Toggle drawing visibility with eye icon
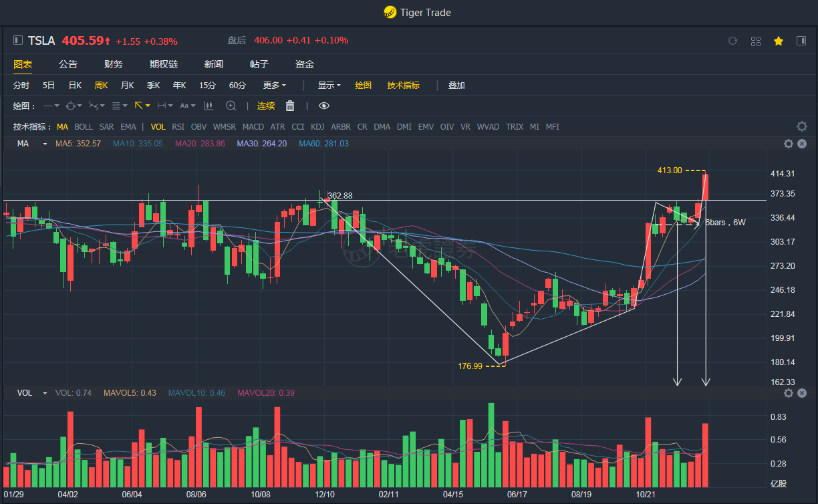Screen dimensions: 818x504 [x=324, y=106]
